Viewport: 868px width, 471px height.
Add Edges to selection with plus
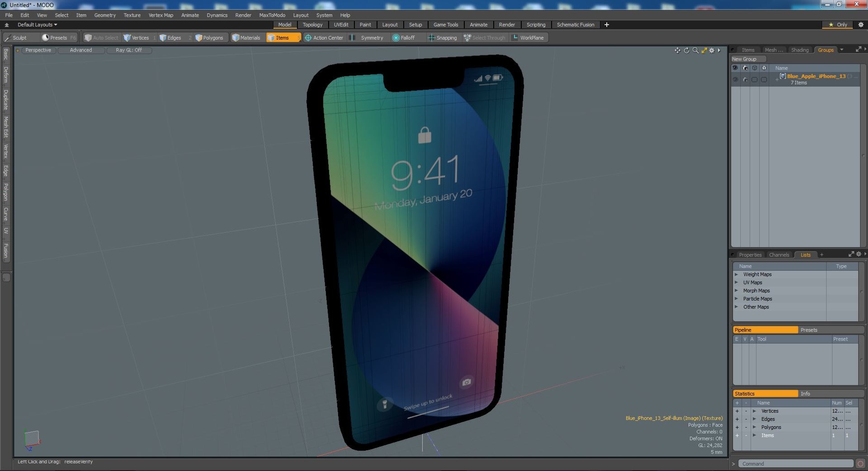[x=737, y=419]
